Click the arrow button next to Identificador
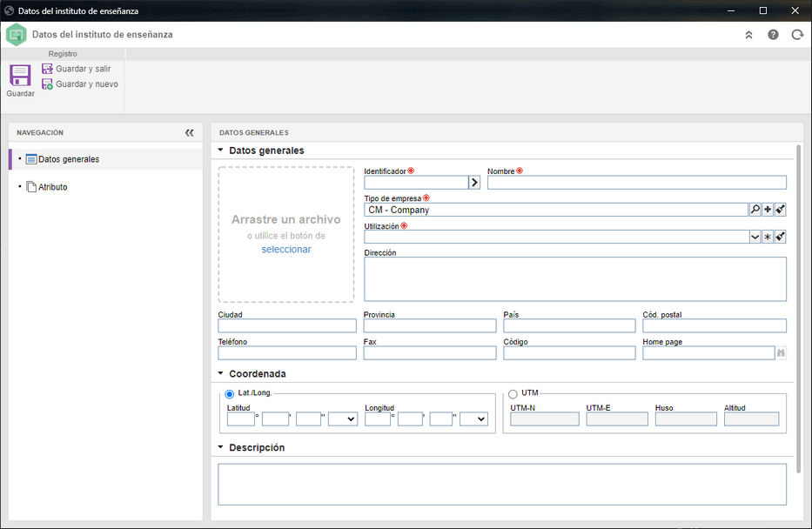The height and width of the screenshot is (529, 812). [x=473, y=182]
